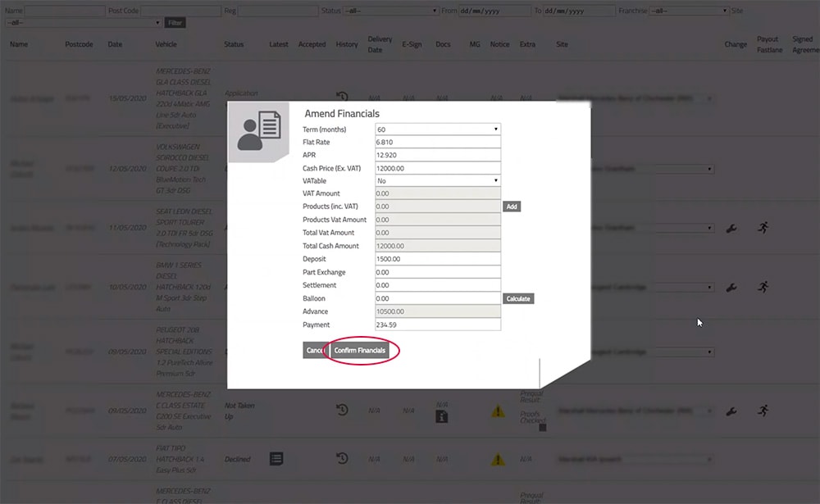
Task: Click into the Deposit input field
Action: (x=437, y=259)
